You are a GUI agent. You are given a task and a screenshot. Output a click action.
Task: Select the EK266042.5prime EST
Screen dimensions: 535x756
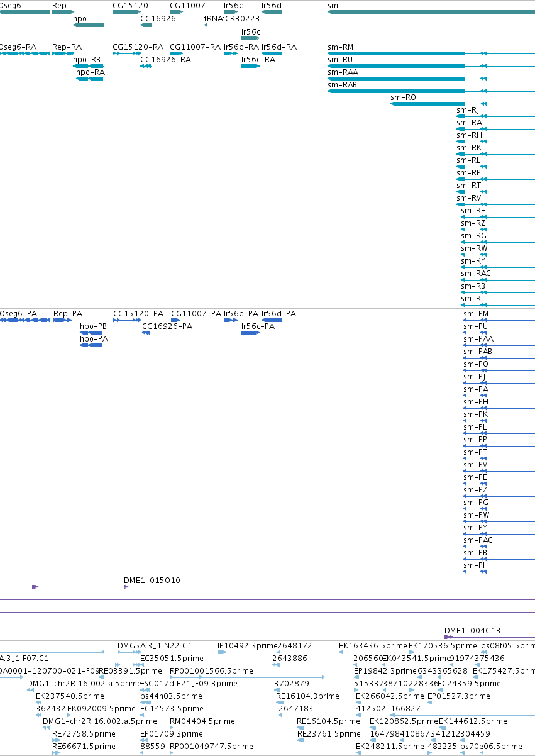358,703
